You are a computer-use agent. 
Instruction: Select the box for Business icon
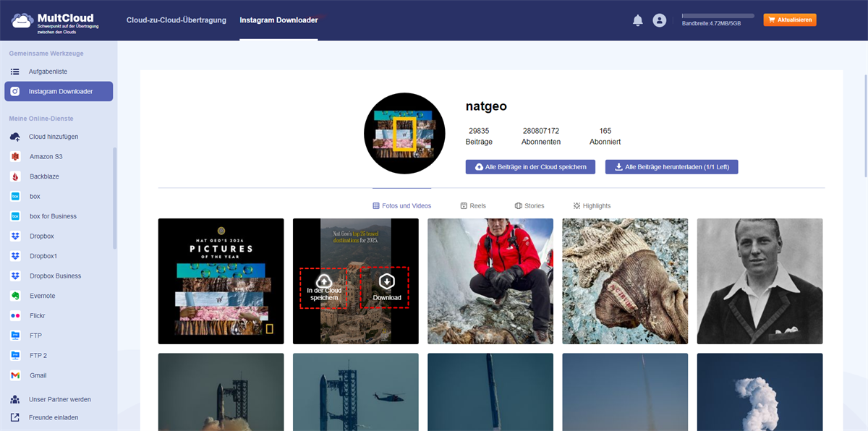click(x=14, y=216)
